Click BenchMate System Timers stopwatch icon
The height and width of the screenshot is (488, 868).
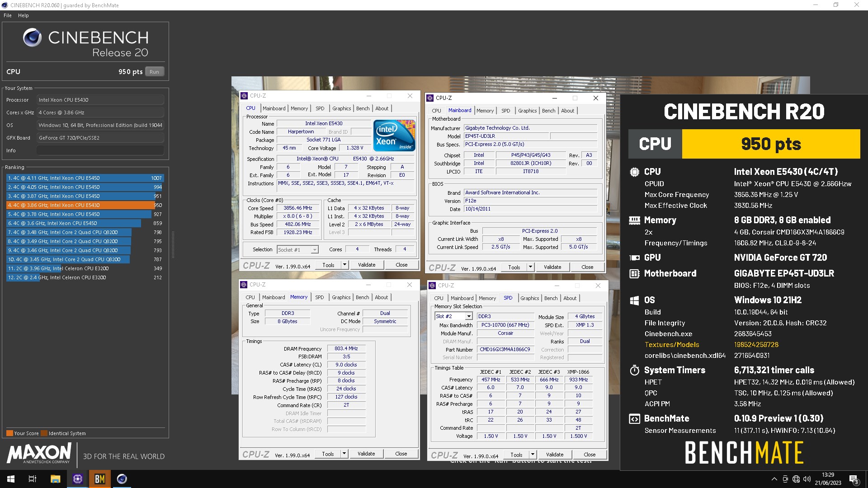pos(635,371)
